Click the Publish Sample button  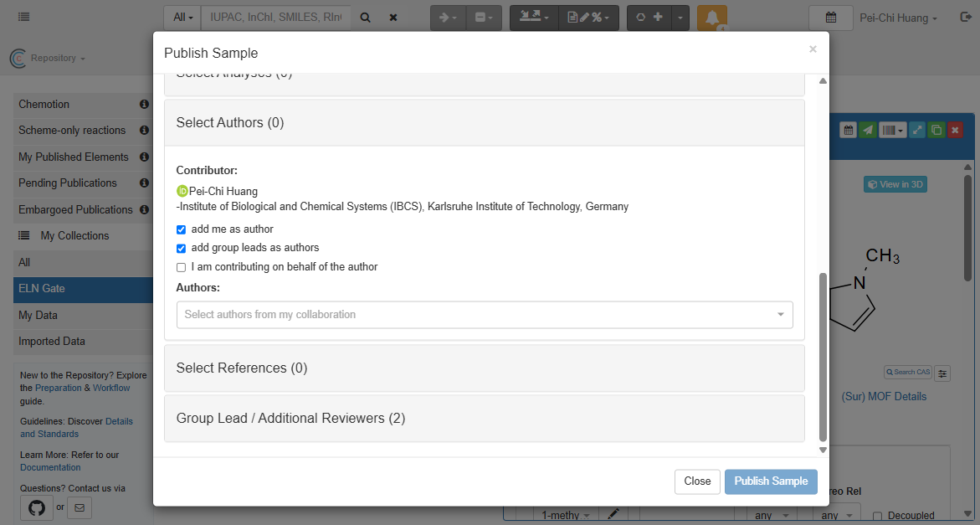point(771,481)
